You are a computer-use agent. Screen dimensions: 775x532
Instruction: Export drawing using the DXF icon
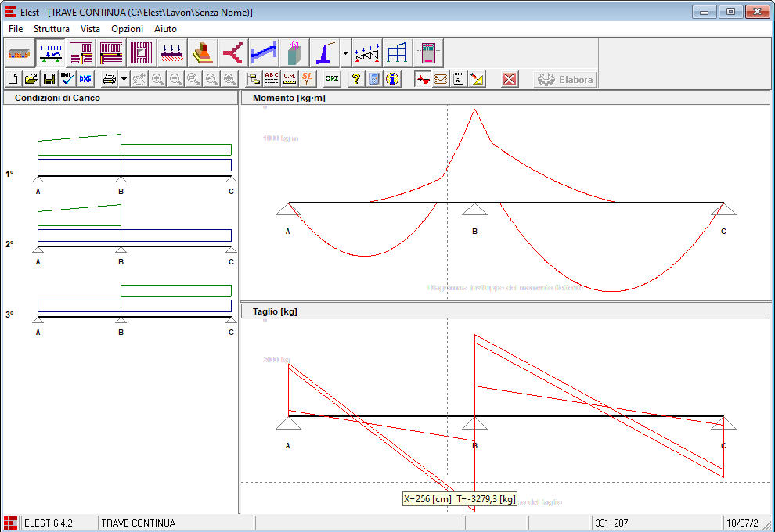click(85, 79)
